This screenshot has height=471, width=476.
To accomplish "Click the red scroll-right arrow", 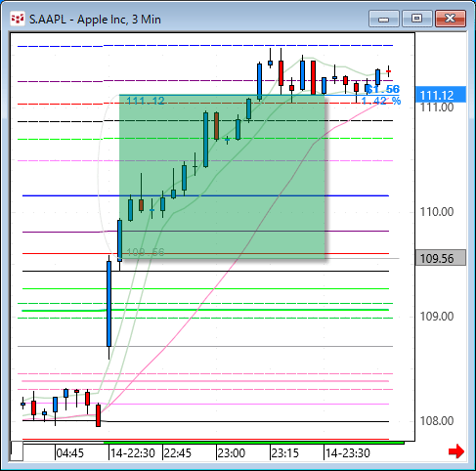I will pos(456,451).
